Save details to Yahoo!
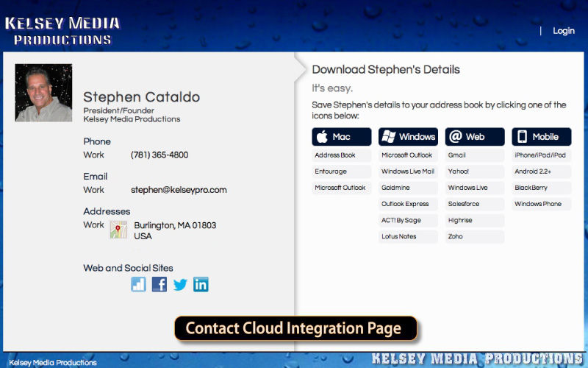 coord(475,171)
